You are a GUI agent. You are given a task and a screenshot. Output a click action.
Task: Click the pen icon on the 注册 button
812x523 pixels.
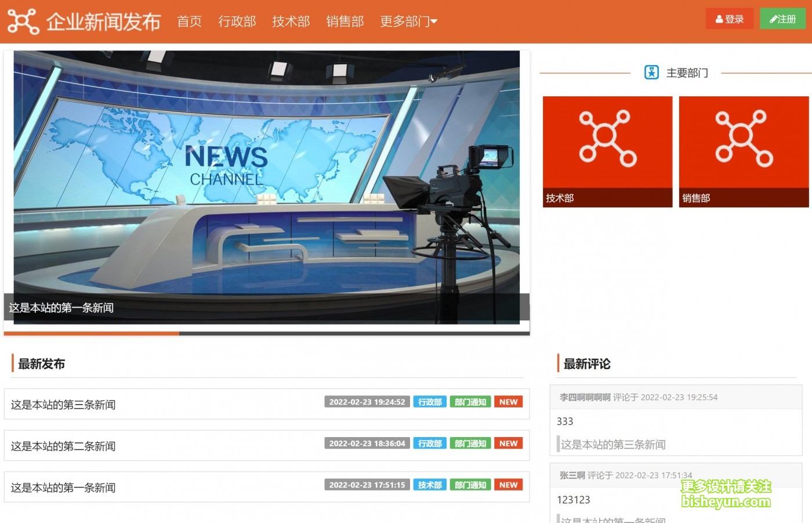click(773, 19)
